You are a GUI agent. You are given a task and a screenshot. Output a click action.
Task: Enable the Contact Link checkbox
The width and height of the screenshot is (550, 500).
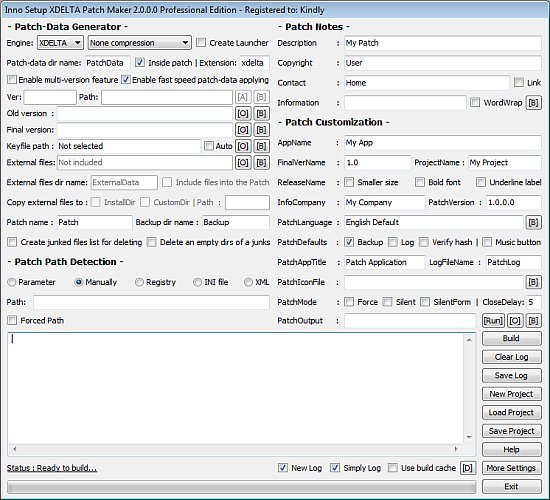coord(519,82)
